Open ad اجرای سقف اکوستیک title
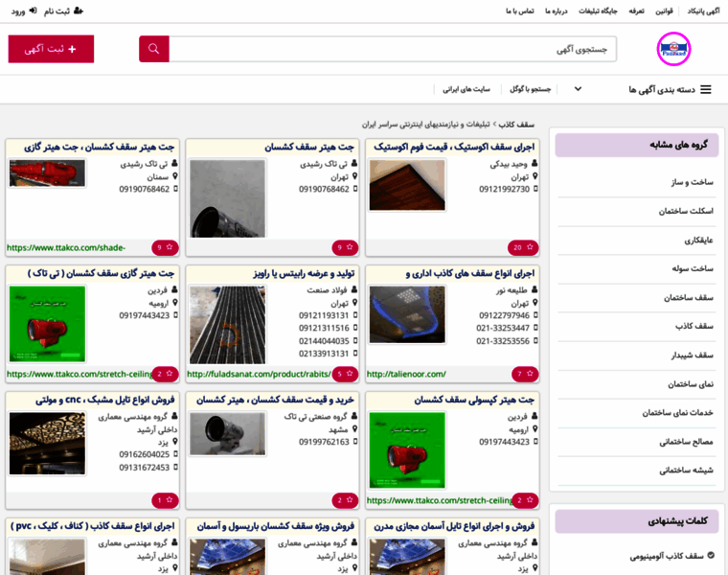Viewport: 728px width, 575px height. point(454,148)
